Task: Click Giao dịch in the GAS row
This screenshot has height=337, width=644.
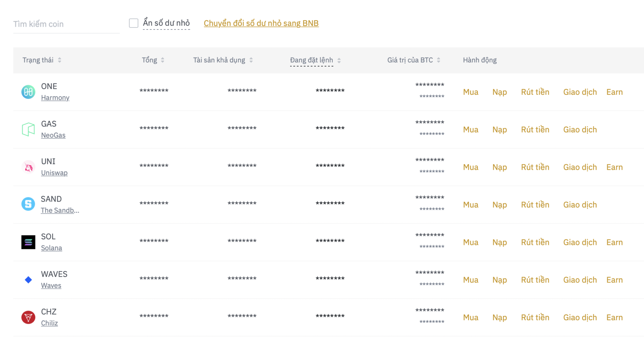Action: [x=580, y=130]
